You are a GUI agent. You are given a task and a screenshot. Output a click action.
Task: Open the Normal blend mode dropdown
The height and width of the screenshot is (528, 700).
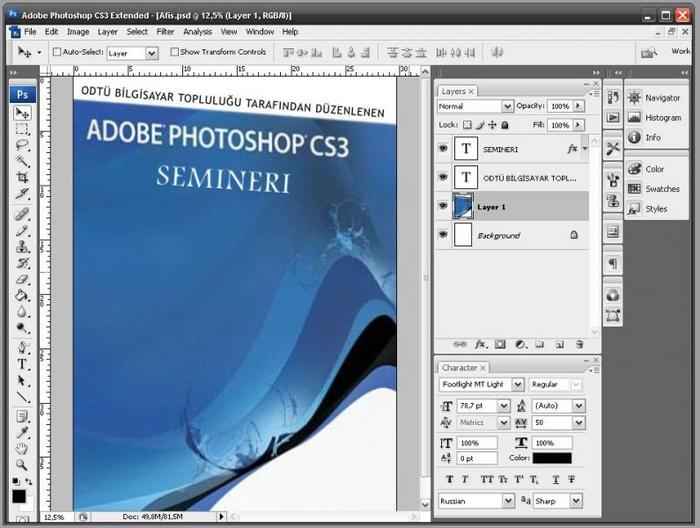coord(476,106)
